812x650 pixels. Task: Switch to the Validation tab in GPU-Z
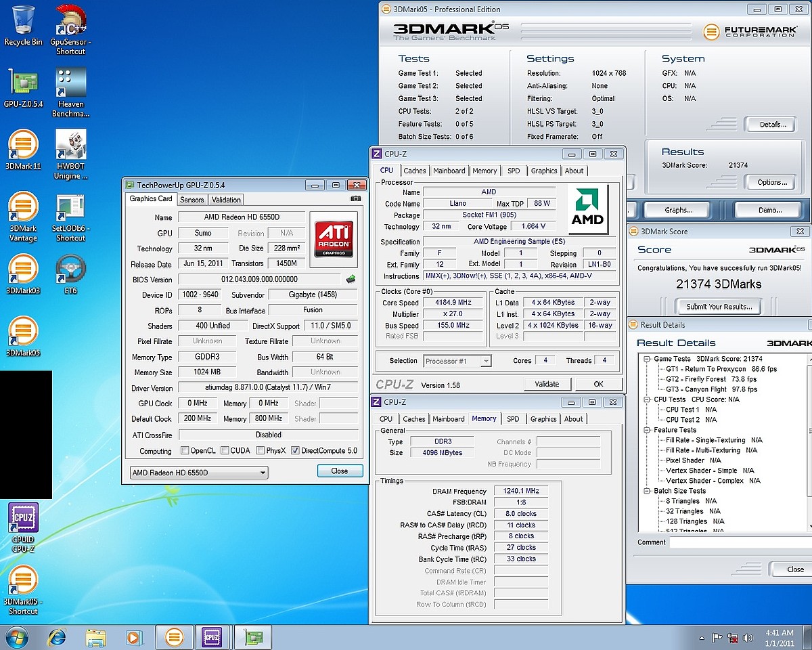pos(226,200)
